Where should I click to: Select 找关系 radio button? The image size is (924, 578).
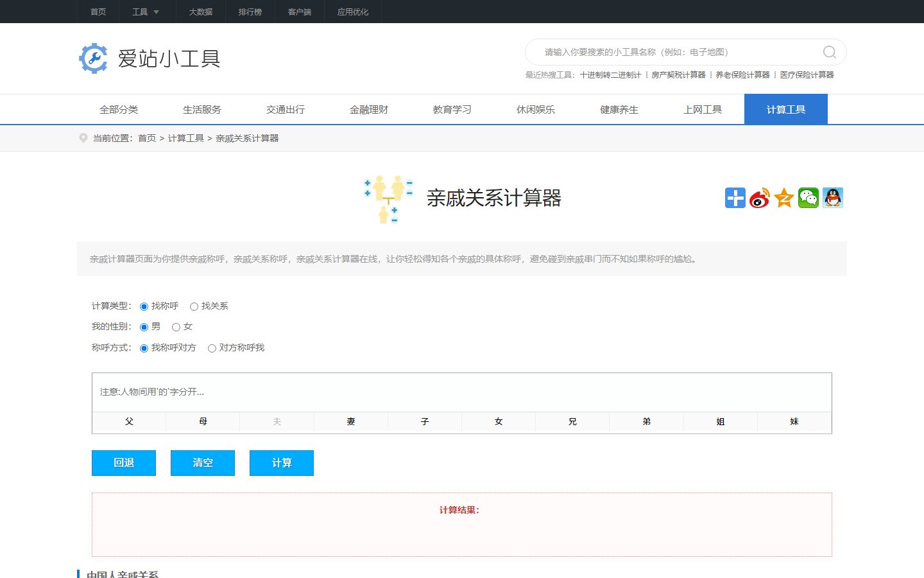[194, 307]
